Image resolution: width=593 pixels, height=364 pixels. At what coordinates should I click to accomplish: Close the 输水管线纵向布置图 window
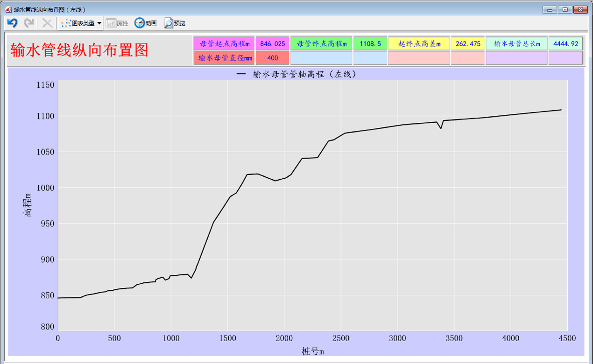tap(580, 9)
